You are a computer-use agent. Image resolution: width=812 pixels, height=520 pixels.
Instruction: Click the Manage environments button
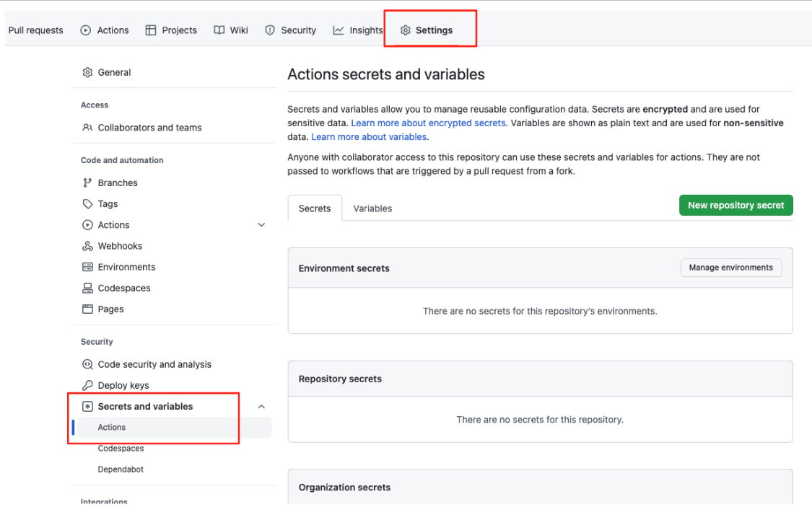730,267
